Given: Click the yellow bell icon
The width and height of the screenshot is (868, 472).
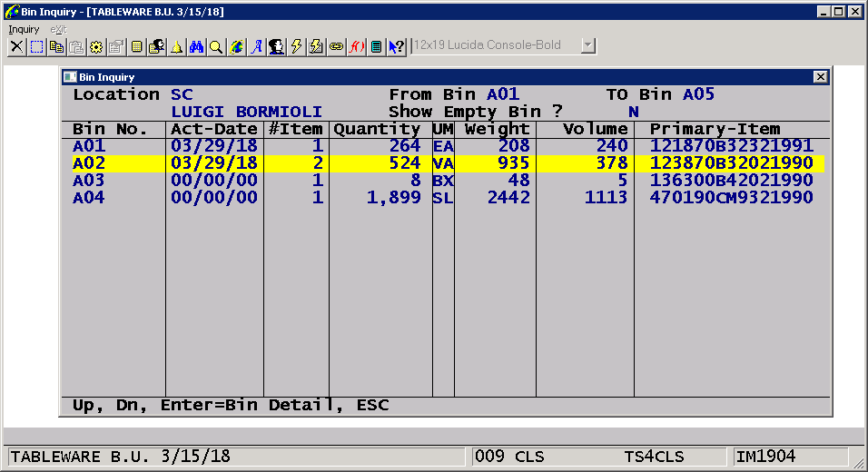Looking at the screenshot, I should (x=176, y=46).
